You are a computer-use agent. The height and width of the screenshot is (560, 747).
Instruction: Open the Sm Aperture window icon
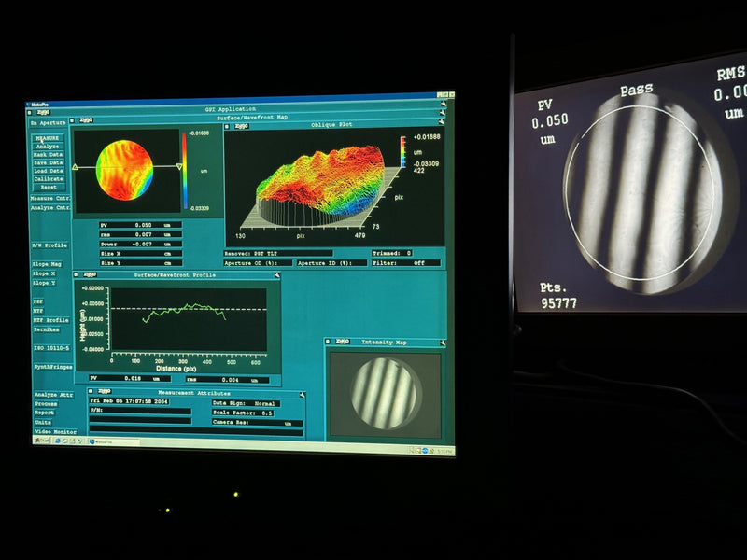pyautogui.click(x=49, y=123)
